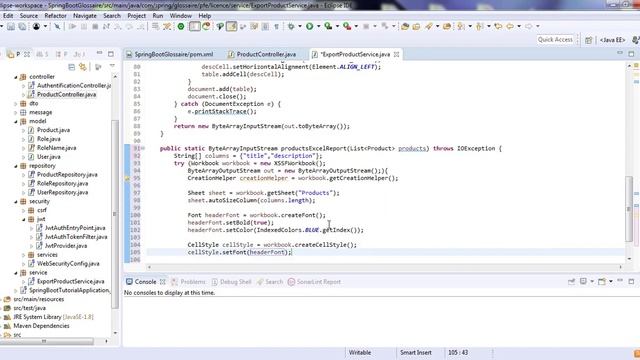Click the Display Selected Console icon
Image resolution: width=640 pixels, height=360 pixels.
point(583,282)
